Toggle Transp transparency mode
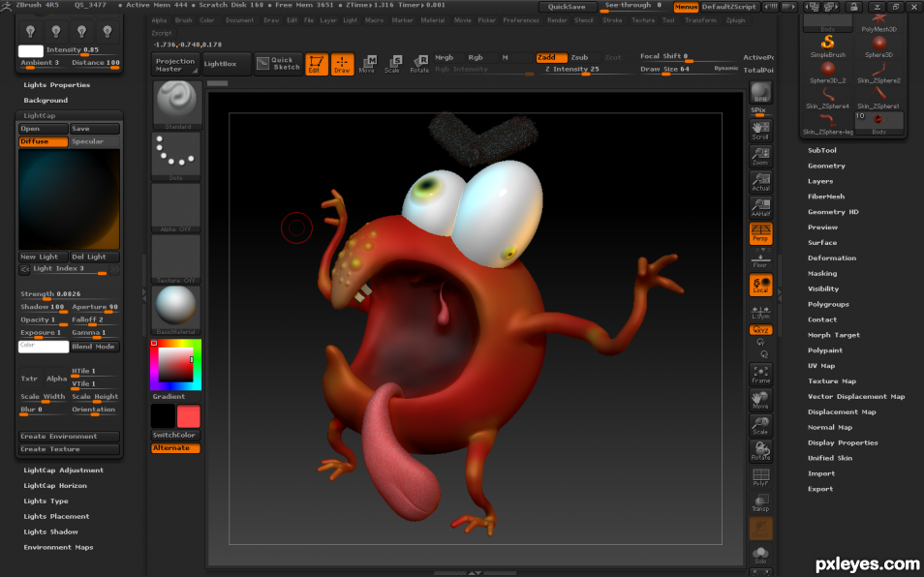 760,502
